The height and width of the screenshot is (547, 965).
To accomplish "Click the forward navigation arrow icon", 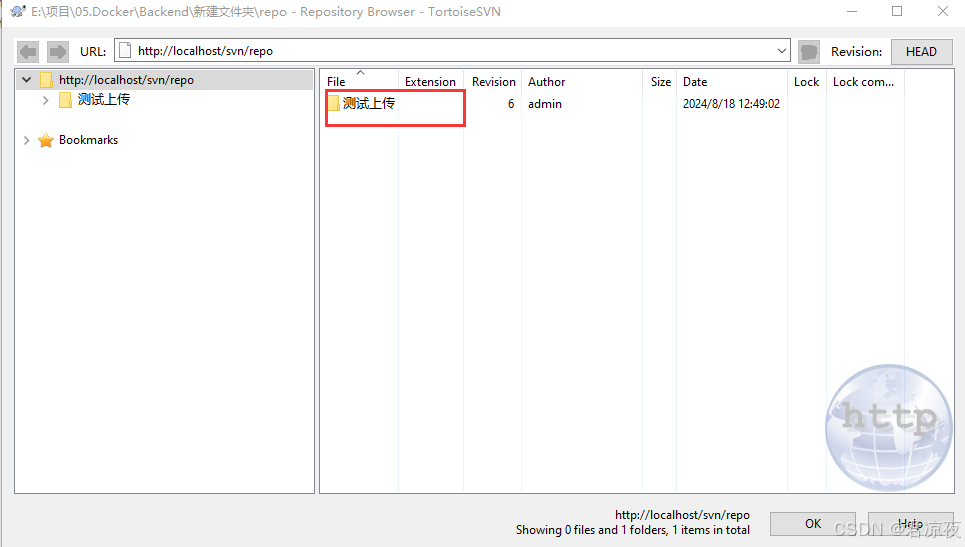I will point(58,51).
